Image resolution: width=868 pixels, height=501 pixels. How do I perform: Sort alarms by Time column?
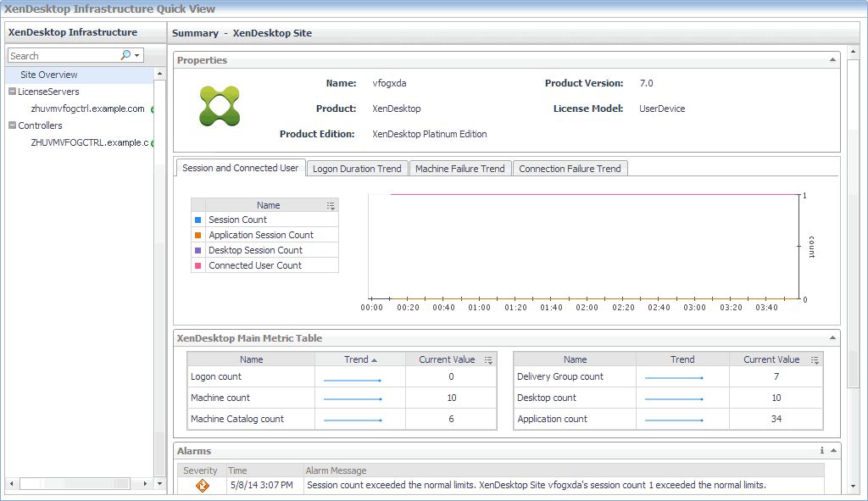tap(237, 470)
